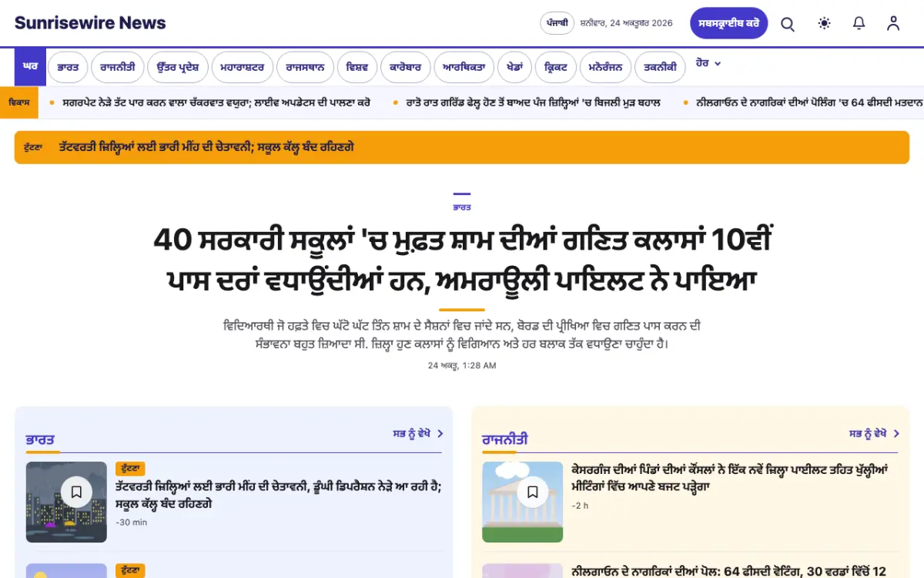This screenshot has width=924, height=578.
Task: Open the coastal districts heavy rain article headline
Action: point(278,495)
